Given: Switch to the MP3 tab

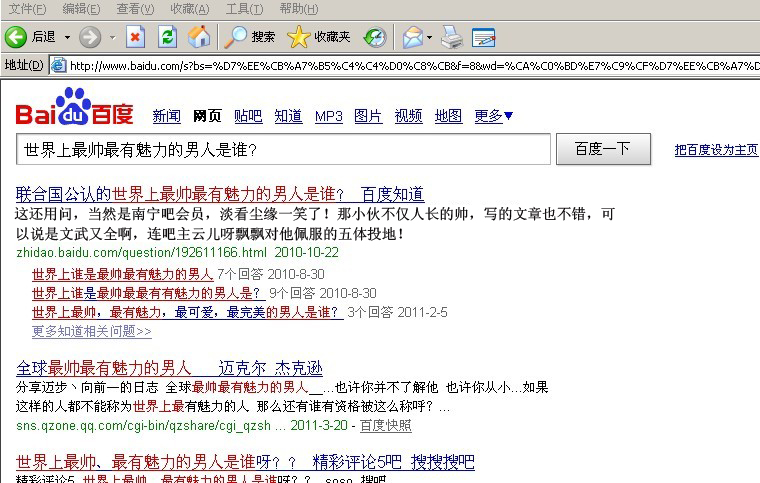Looking at the screenshot, I should tap(329, 116).
